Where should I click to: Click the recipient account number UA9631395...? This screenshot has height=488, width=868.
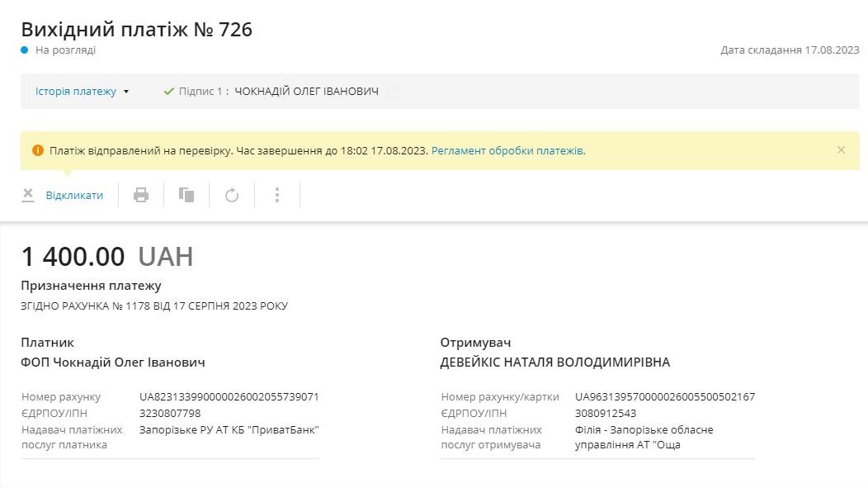(664, 396)
